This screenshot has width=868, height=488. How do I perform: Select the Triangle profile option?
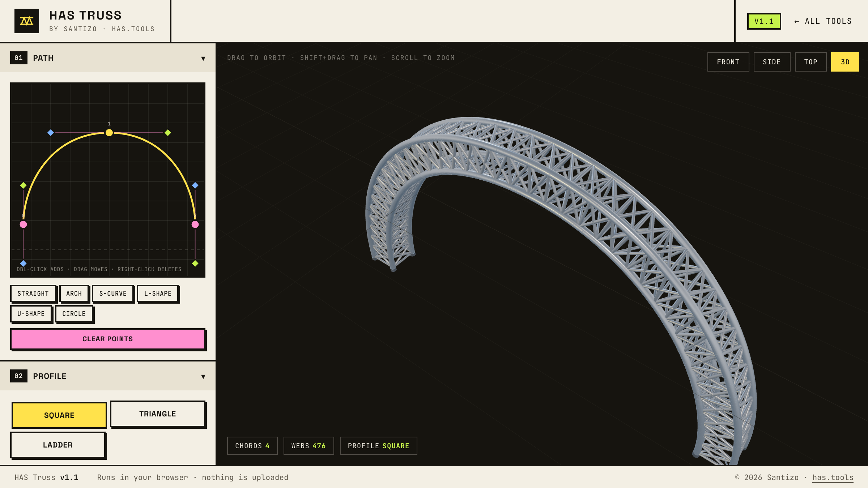[x=158, y=414]
